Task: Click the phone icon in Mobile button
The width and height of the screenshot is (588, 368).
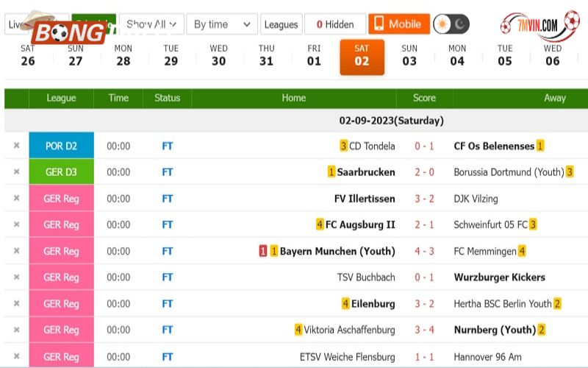Action: click(x=379, y=24)
